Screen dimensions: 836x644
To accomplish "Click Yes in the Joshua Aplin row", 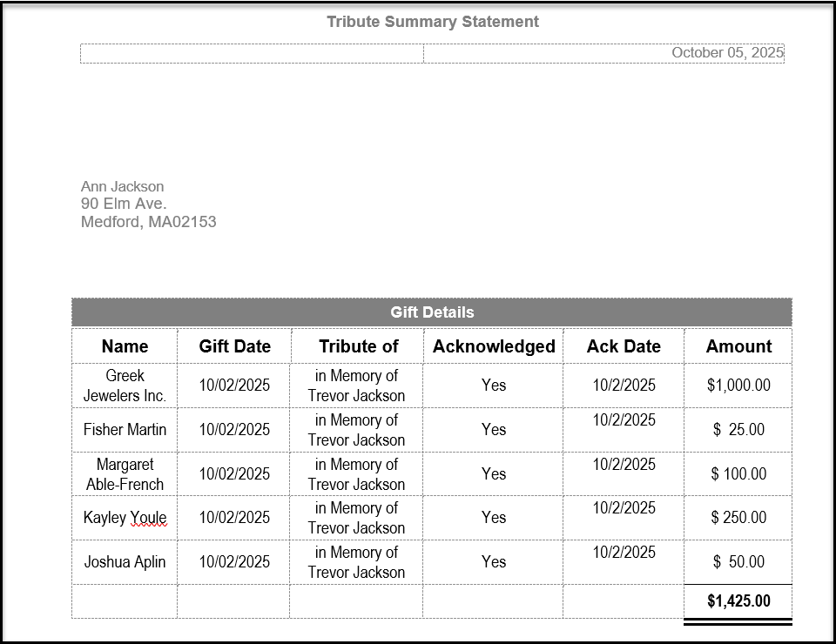I will point(494,562).
